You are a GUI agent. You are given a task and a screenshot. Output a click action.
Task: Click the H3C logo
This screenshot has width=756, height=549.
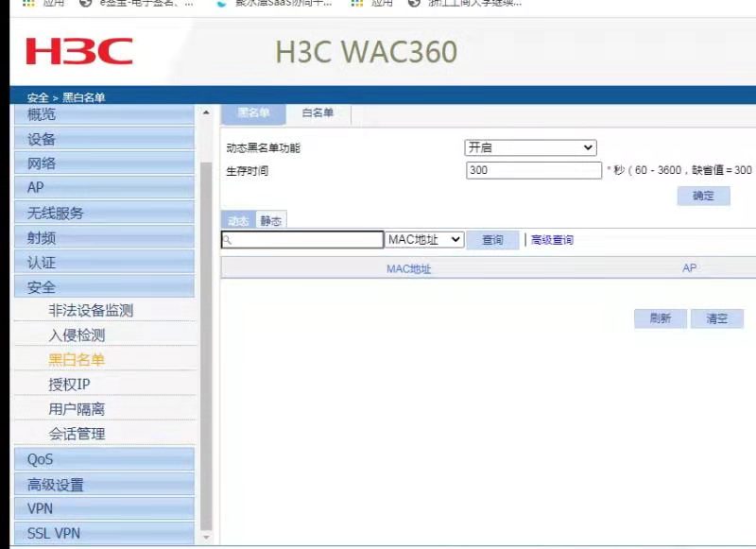pyautogui.click(x=79, y=51)
